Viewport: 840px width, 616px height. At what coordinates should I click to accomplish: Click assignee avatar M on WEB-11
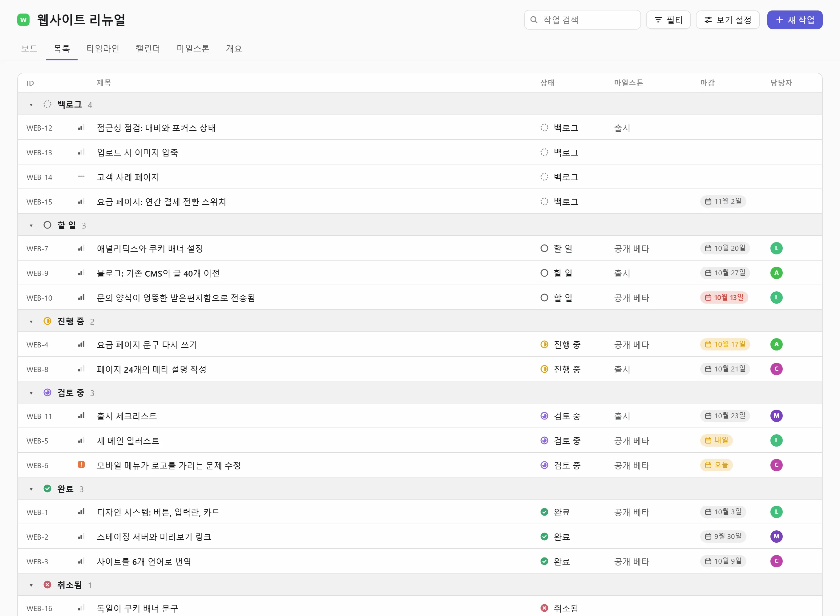(776, 416)
